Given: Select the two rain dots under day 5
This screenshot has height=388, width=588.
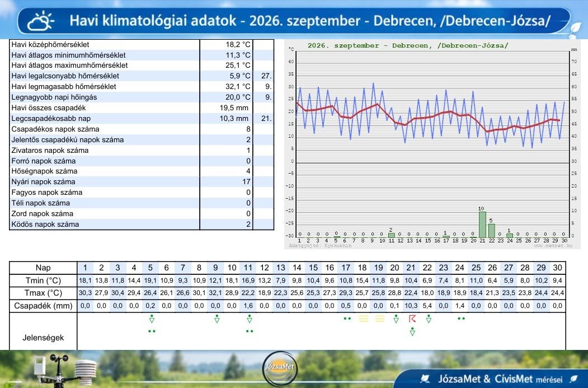Looking at the screenshot, I should 152,331.
